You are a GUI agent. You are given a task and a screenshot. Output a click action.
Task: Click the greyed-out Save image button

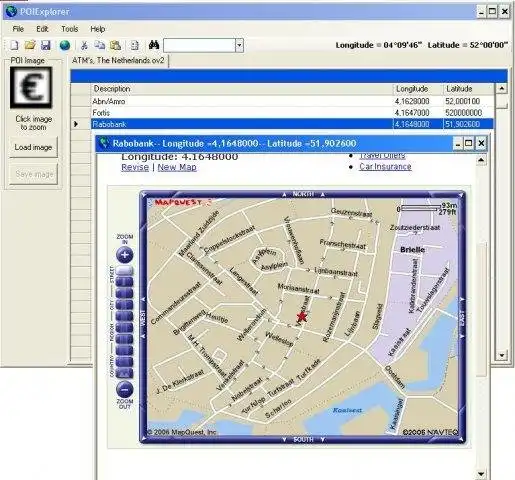pyautogui.click(x=33, y=174)
